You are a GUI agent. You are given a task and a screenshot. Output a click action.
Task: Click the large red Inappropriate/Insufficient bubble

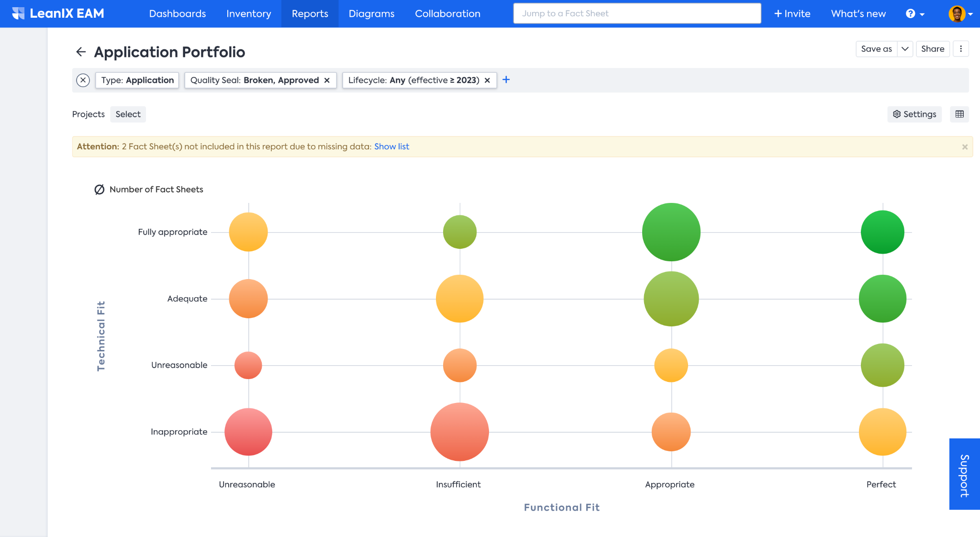[459, 432]
